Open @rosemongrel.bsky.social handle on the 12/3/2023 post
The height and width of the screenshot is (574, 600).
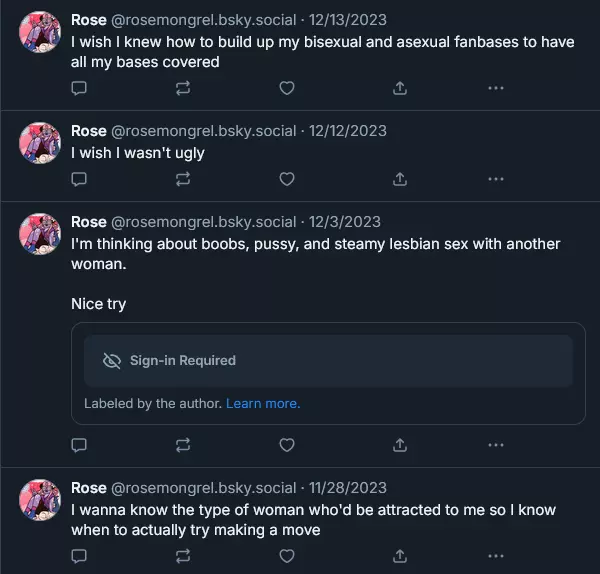(203, 222)
